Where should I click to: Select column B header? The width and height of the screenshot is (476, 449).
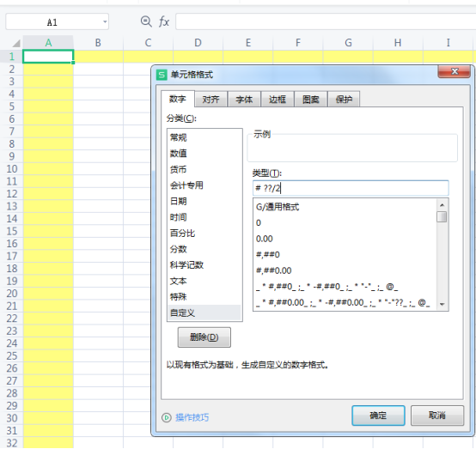(98, 43)
